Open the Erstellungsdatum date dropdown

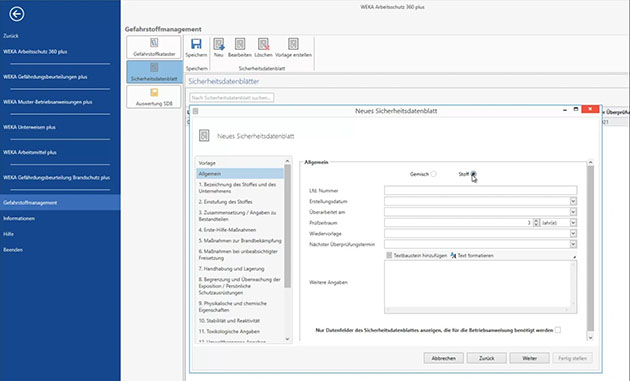tap(573, 201)
